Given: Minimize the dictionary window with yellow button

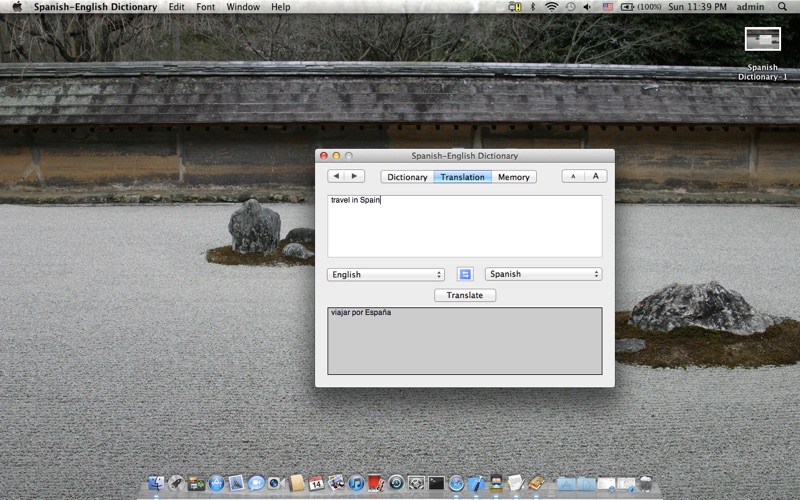Looking at the screenshot, I should 336,156.
